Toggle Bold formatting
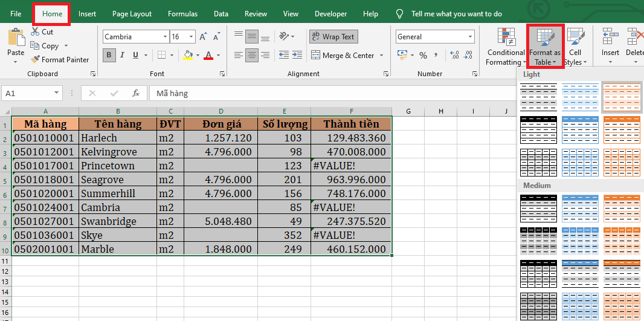Screen dimensions: 644x321 point(109,56)
